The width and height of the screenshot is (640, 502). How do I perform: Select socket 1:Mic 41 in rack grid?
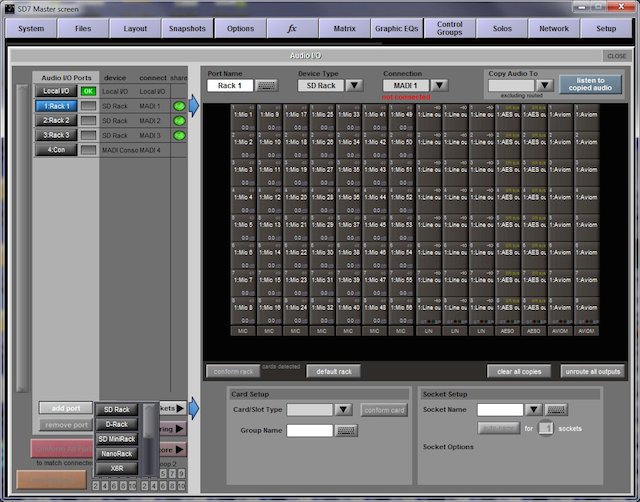374,118
